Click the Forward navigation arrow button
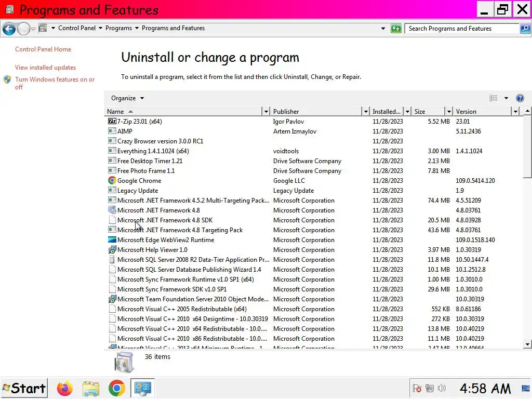The image size is (532, 399). [23, 29]
